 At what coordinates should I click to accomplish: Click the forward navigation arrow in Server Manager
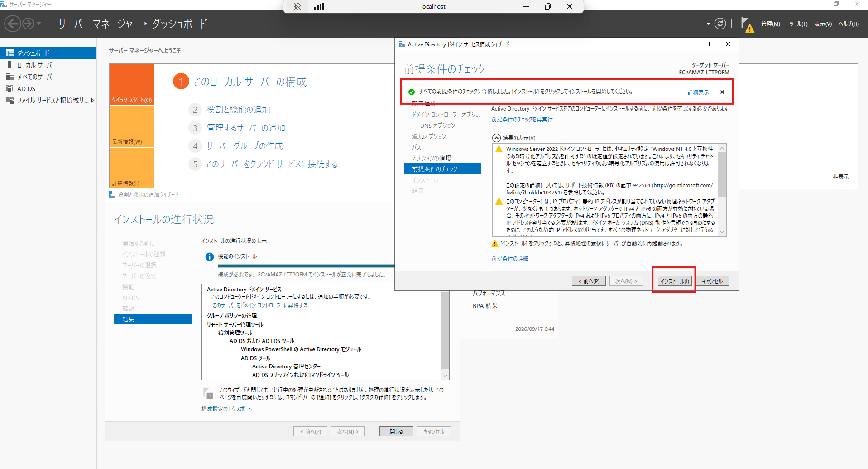(x=28, y=24)
